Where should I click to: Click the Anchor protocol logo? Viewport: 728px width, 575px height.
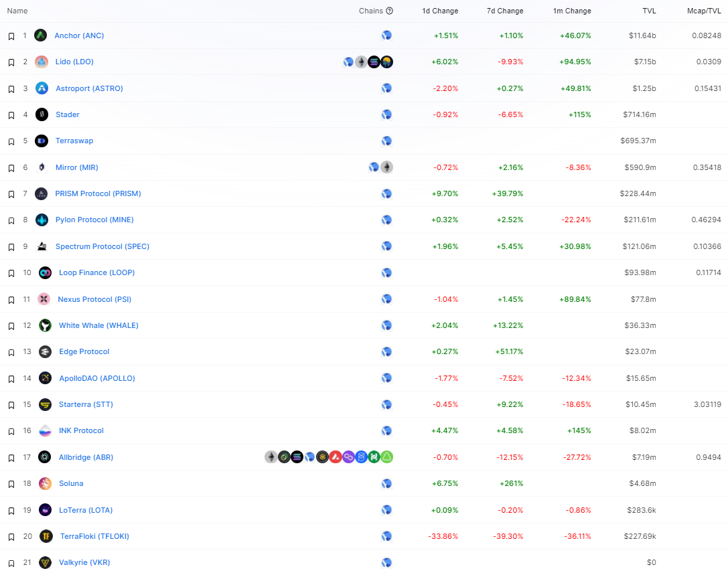pyautogui.click(x=40, y=35)
